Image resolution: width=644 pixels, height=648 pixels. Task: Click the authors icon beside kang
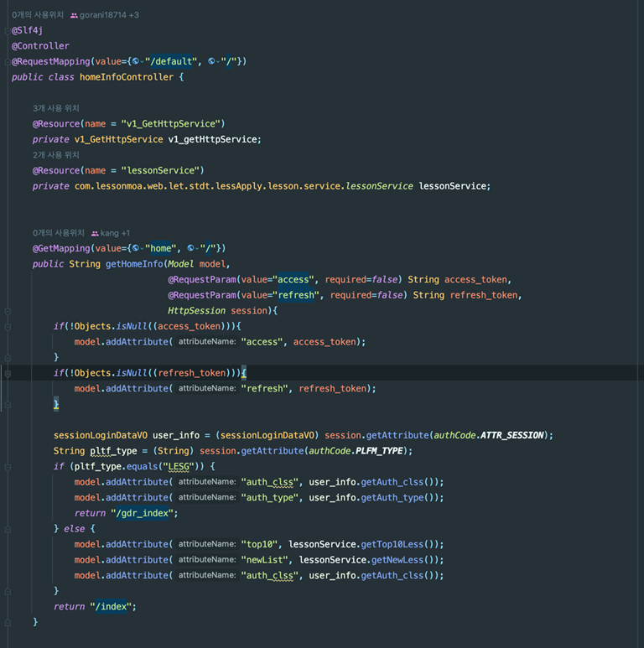coord(95,234)
